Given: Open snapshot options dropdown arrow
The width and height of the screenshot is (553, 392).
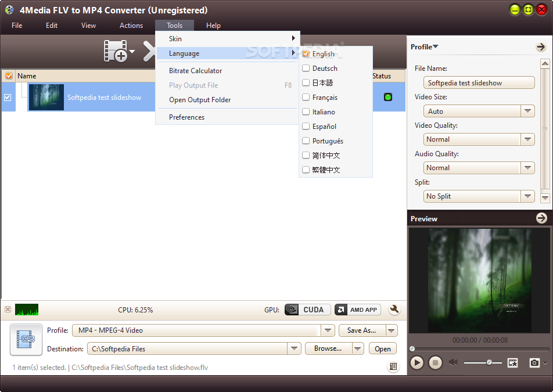Looking at the screenshot, I should click(x=545, y=363).
